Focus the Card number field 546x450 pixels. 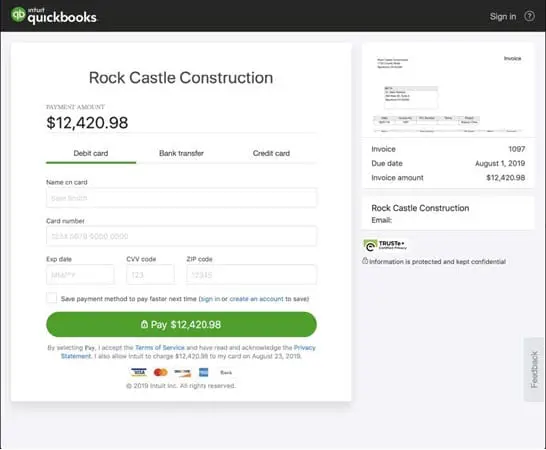click(181, 236)
